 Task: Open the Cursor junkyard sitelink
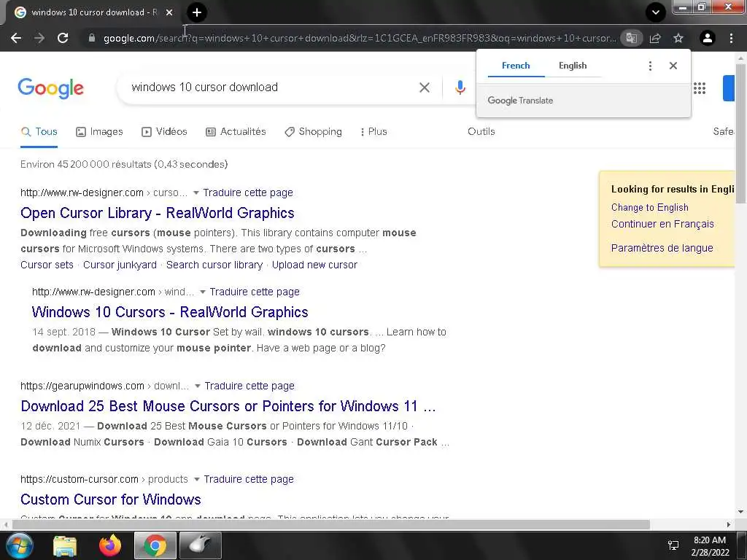[120, 265]
